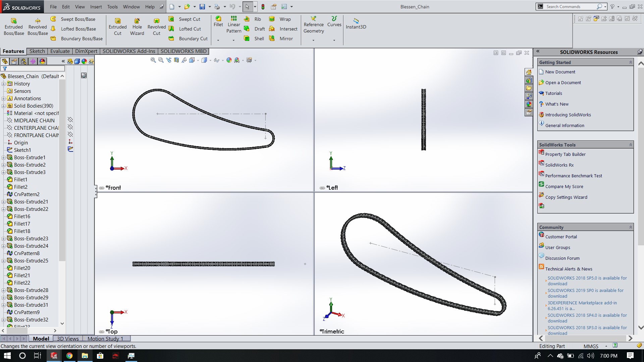
Task: Select the Linear Pattern tool
Action: [233, 23]
